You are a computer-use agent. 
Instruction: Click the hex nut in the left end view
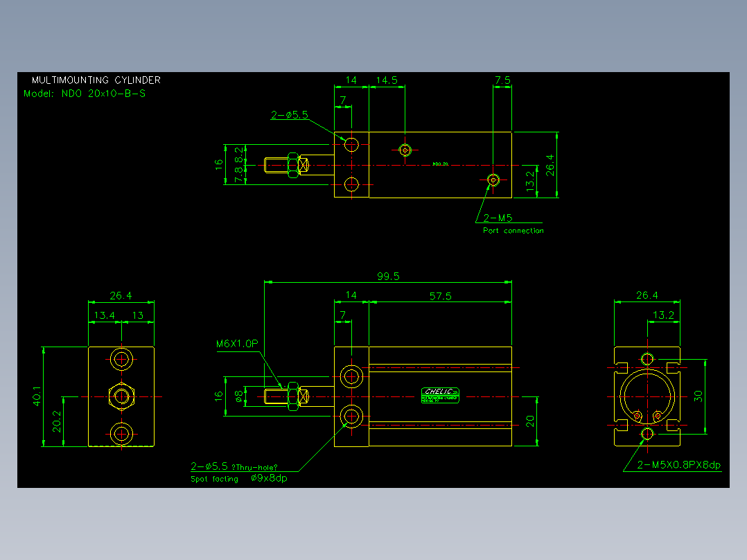[121, 396]
